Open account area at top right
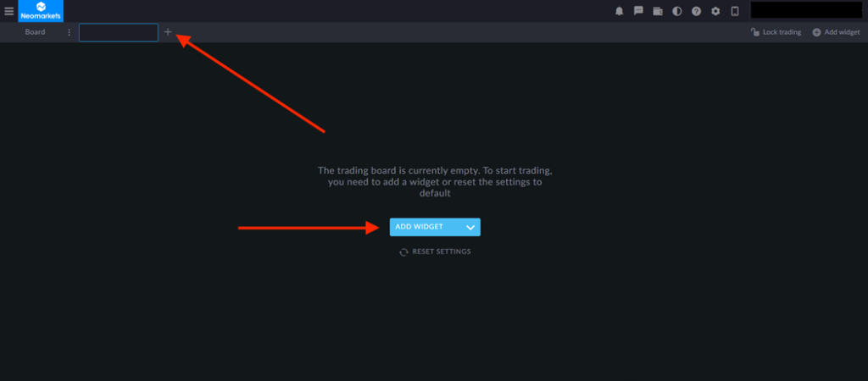Screen dimensions: 868x381 806,10
